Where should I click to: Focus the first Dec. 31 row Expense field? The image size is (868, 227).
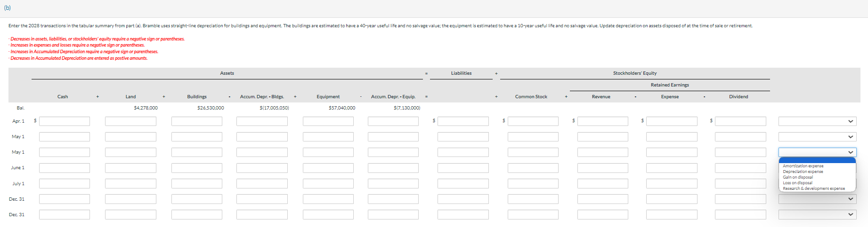click(672, 199)
